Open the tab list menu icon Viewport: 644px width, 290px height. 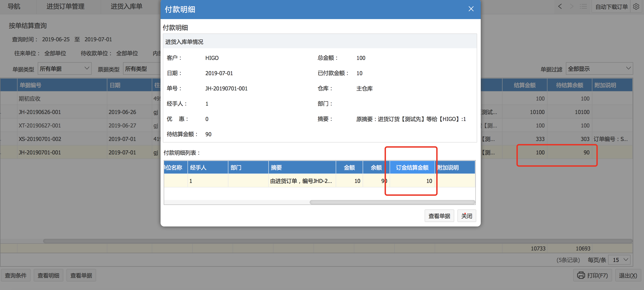[583, 7]
